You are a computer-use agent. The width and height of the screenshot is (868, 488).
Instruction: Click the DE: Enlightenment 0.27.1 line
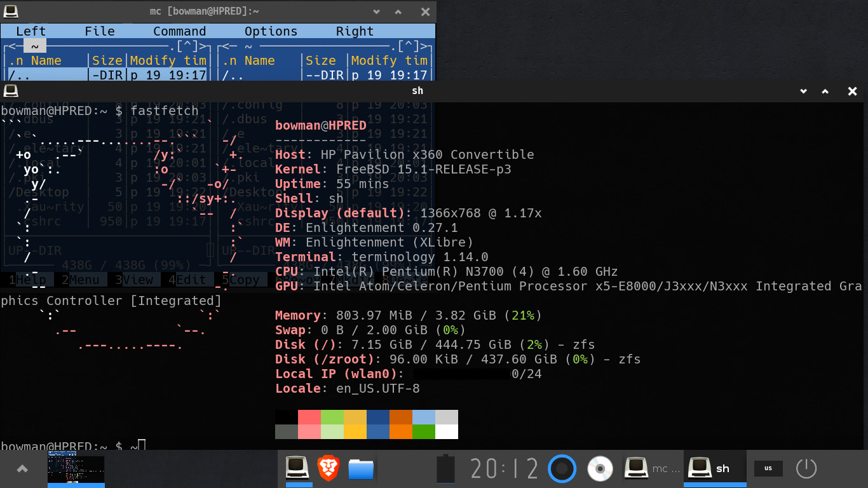click(x=367, y=227)
